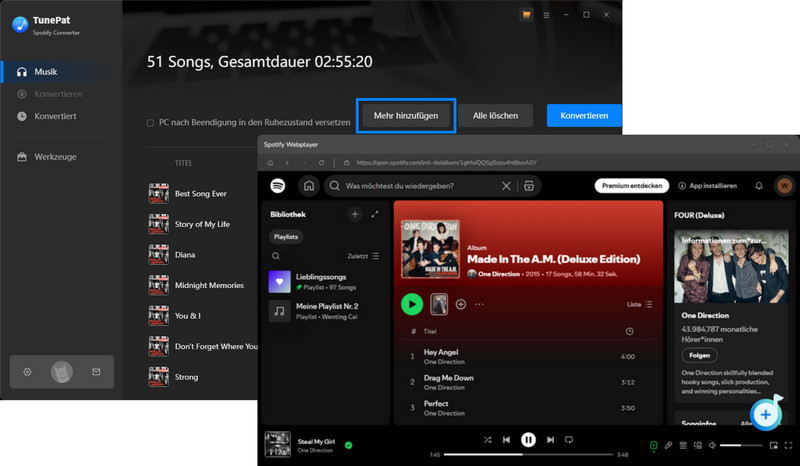Go to the previous track

pyautogui.click(x=506, y=439)
